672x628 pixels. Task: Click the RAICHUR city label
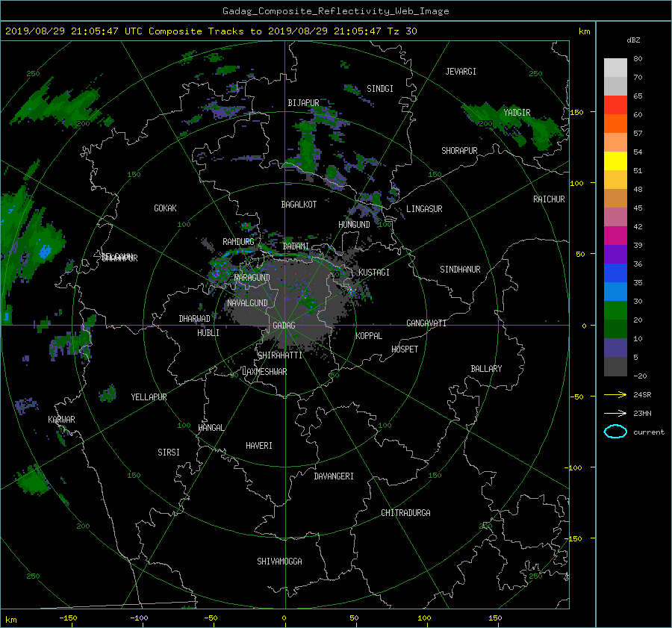549,199
